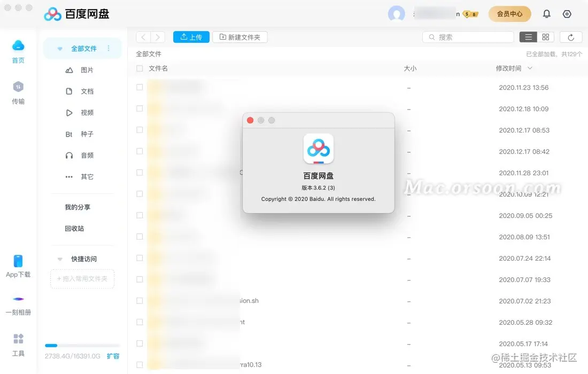
Task: Check the row dated 2020.12.18 10:09
Action: [140, 108]
